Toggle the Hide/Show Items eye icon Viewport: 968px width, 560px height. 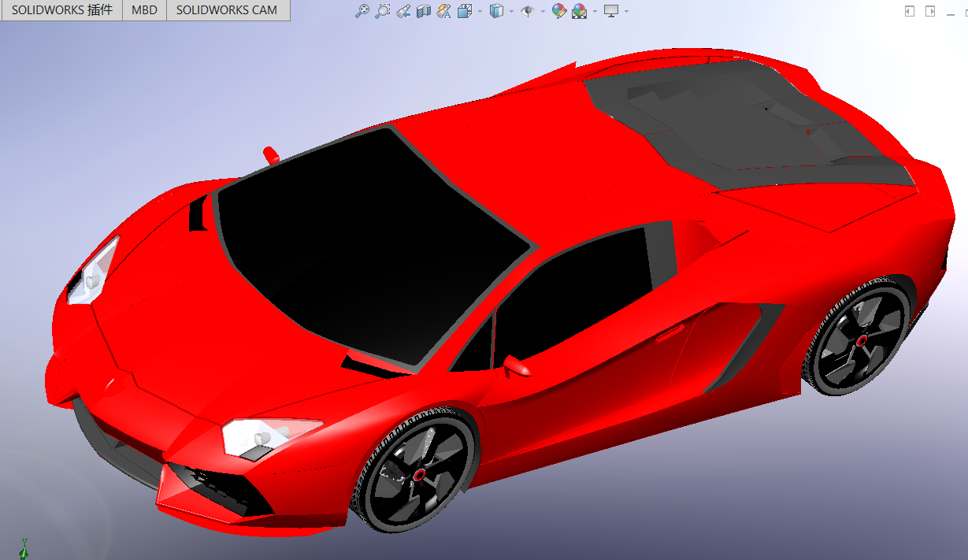point(528,11)
